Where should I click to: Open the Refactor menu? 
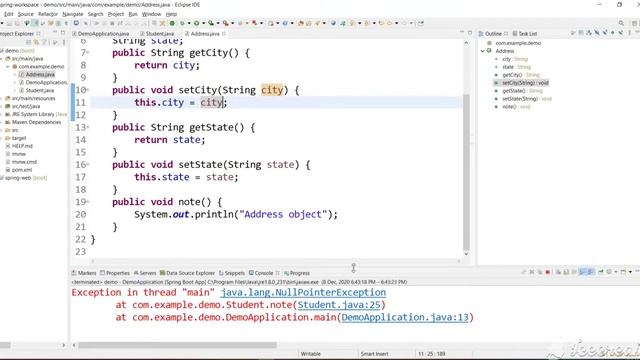coord(48,14)
